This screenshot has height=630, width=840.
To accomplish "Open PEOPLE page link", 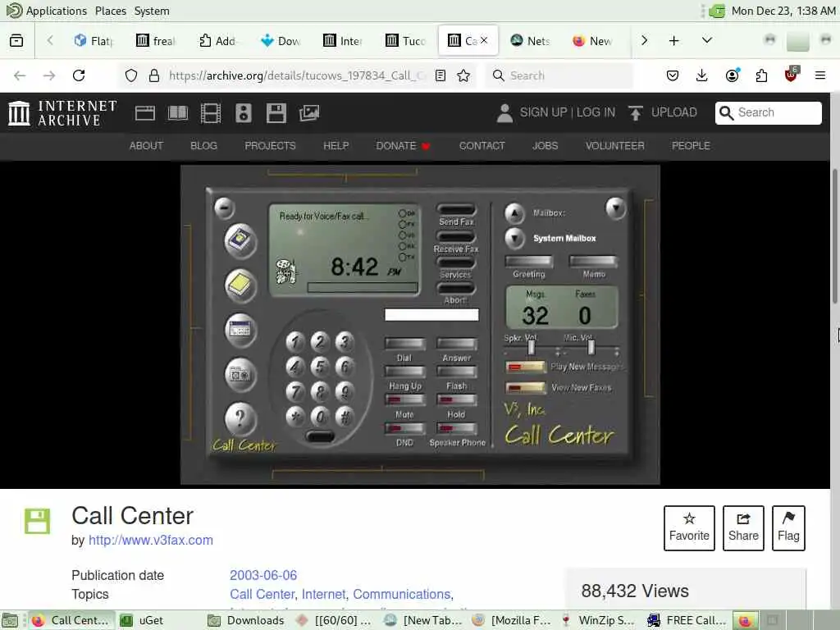I will [691, 146].
